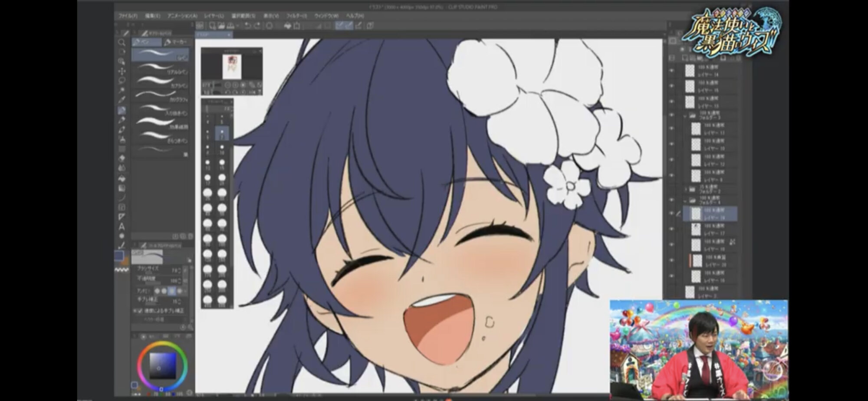
Task: Switch to the ペン sub tool tab
Action: pos(147,42)
